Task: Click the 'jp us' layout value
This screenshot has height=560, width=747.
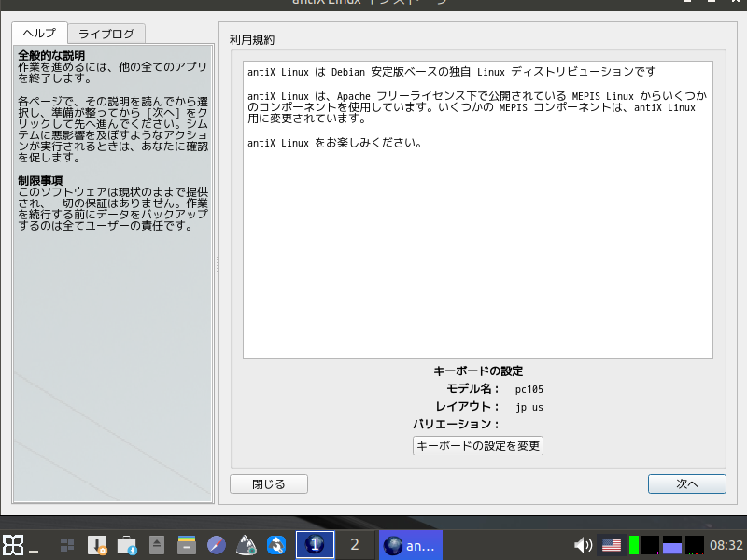Action: (529, 407)
